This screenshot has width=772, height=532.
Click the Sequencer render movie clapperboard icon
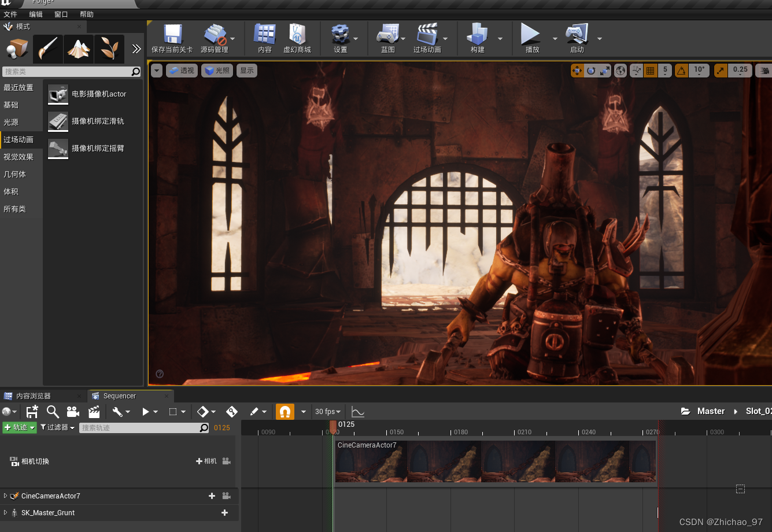click(94, 412)
